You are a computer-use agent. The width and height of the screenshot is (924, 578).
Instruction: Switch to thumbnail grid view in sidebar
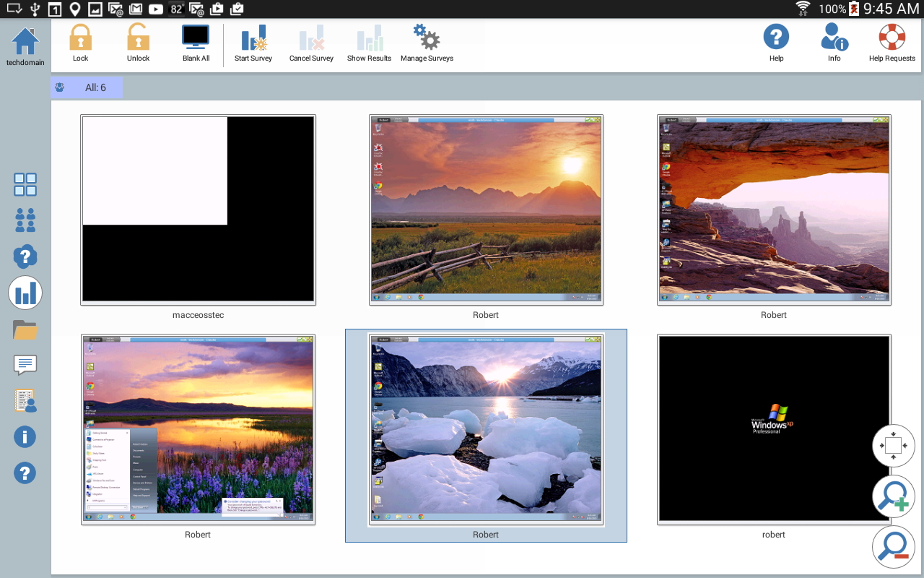[25, 185]
